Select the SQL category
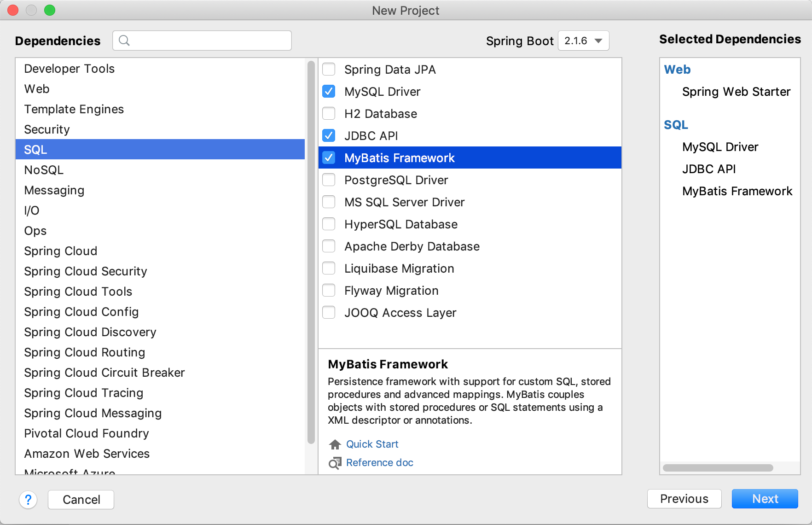This screenshot has width=812, height=525. [x=160, y=150]
